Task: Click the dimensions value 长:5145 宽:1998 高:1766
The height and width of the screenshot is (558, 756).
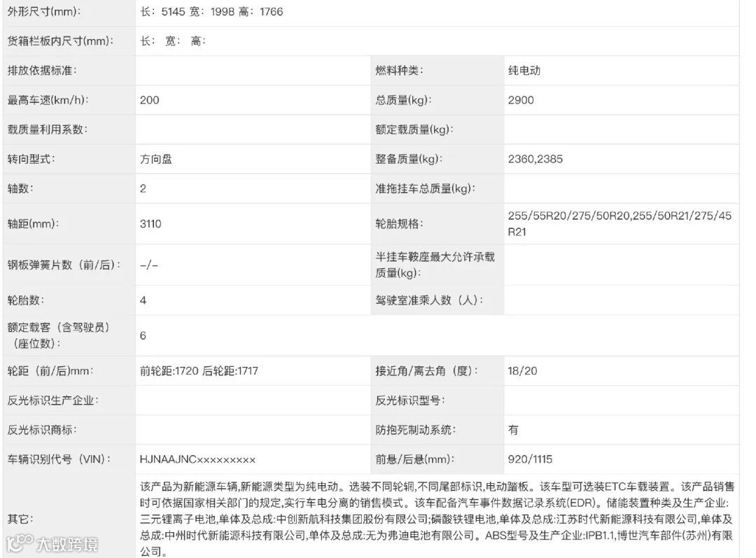Action: (x=211, y=12)
